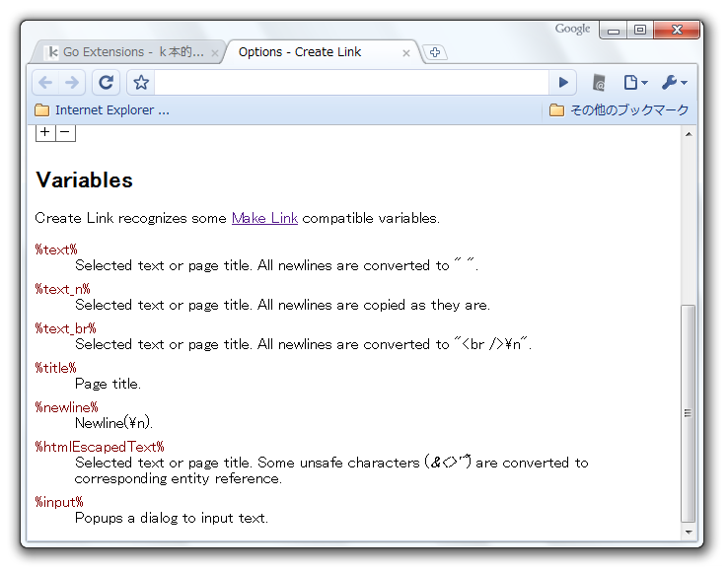Close the Options - Create Link tab
728x572 pixels.
pos(406,53)
